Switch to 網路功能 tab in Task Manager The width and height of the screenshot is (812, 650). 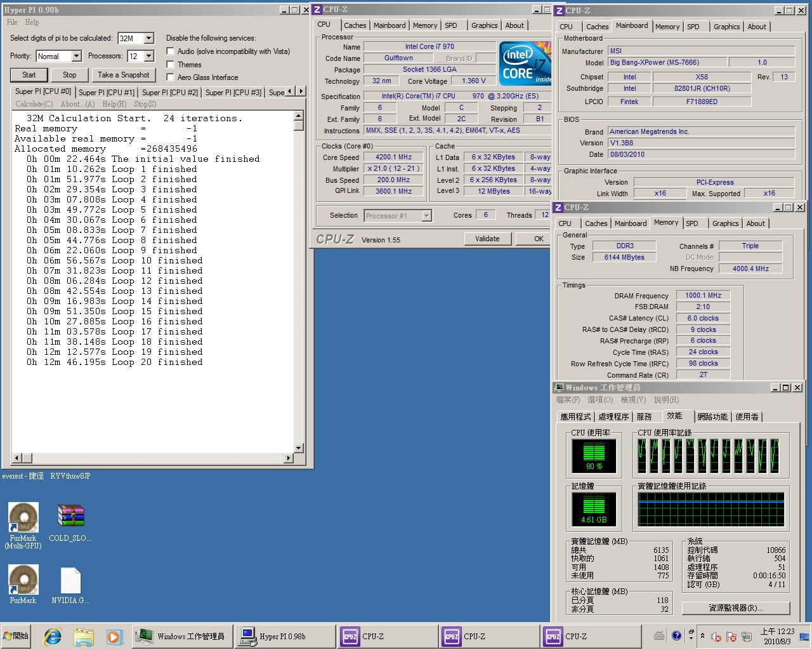pyautogui.click(x=712, y=417)
